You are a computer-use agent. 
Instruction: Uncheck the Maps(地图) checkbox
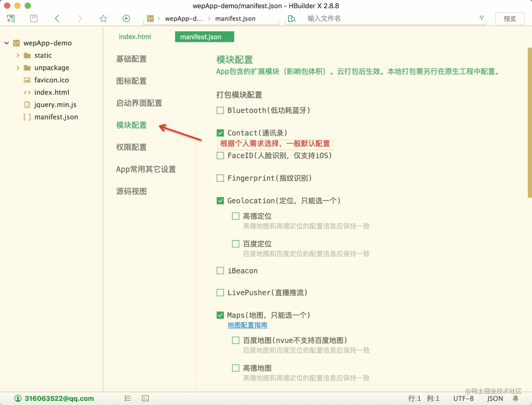[220, 315]
